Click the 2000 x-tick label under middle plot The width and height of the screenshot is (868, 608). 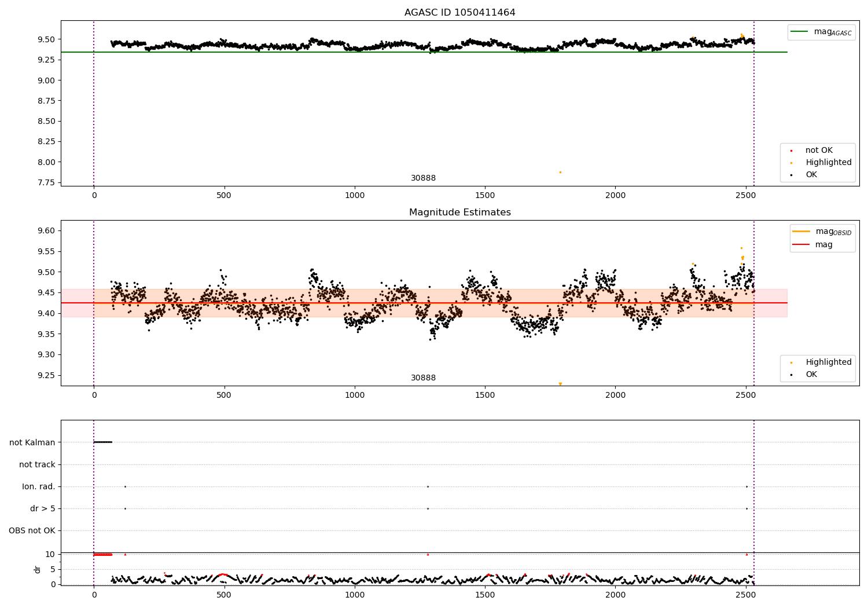click(x=615, y=395)
